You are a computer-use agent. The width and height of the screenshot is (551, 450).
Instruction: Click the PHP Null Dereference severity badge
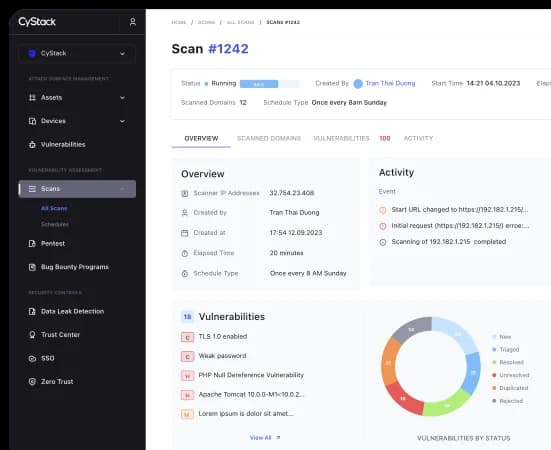[187, 376]
